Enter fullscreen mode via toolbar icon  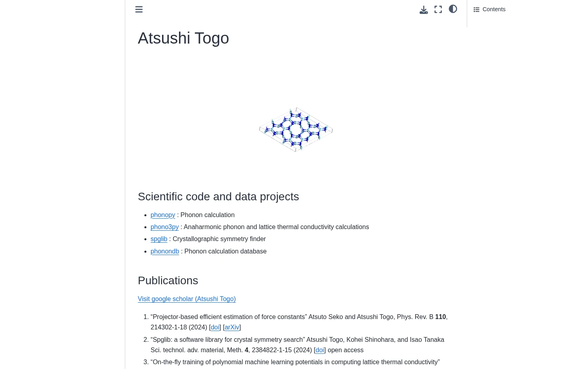point(438,9)
